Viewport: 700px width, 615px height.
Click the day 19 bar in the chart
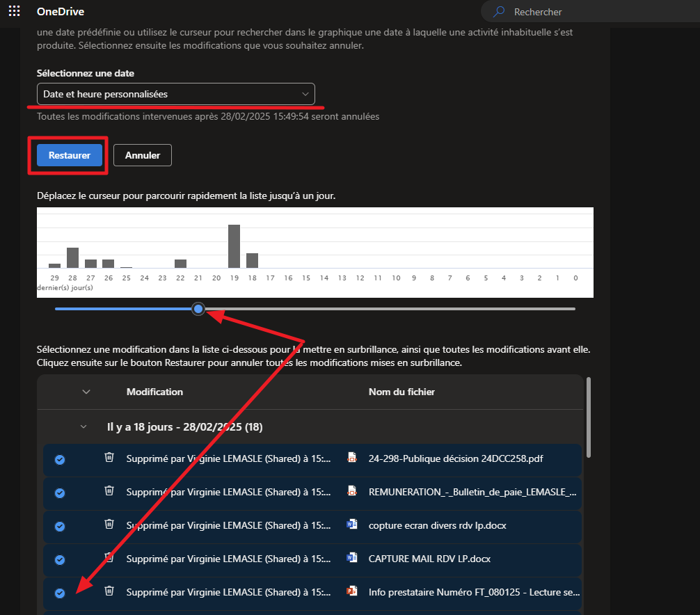pos(234,246)
